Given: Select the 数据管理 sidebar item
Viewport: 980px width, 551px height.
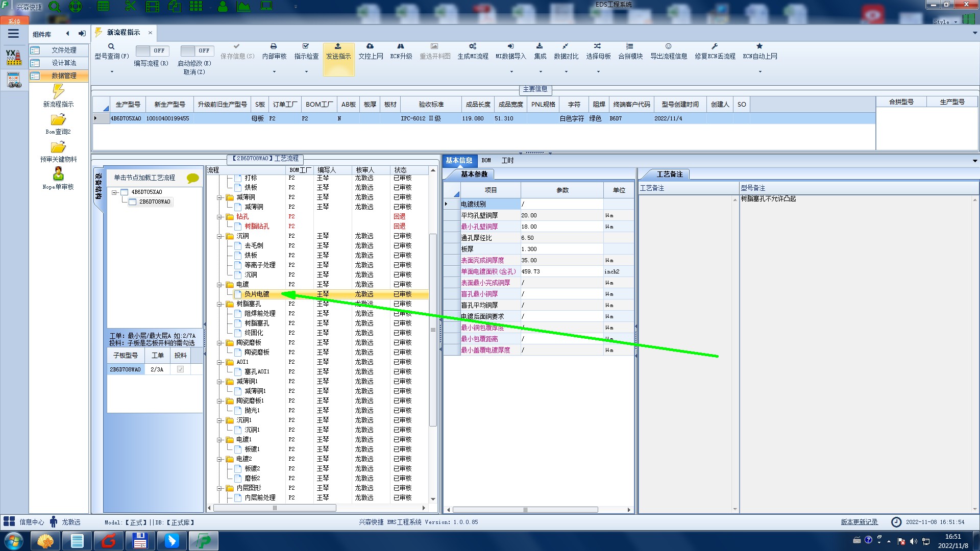Looking at the screenshot, I should (63, 76).
